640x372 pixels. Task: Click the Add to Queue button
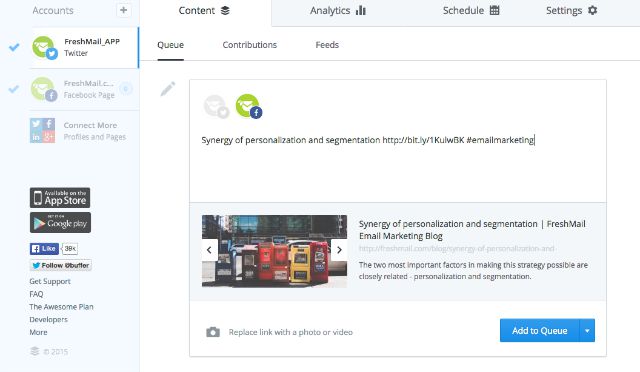tap(540, 330)
